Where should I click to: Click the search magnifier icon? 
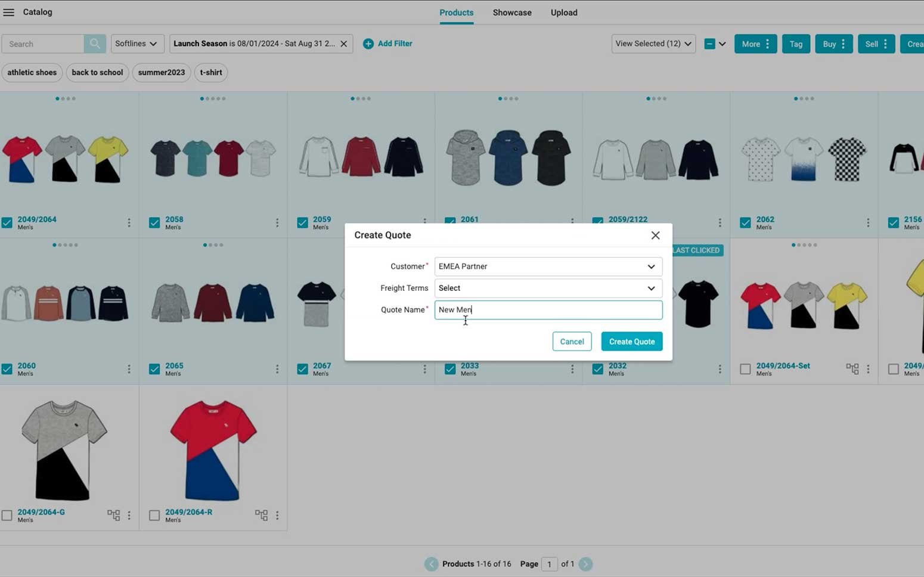[95, 44]
